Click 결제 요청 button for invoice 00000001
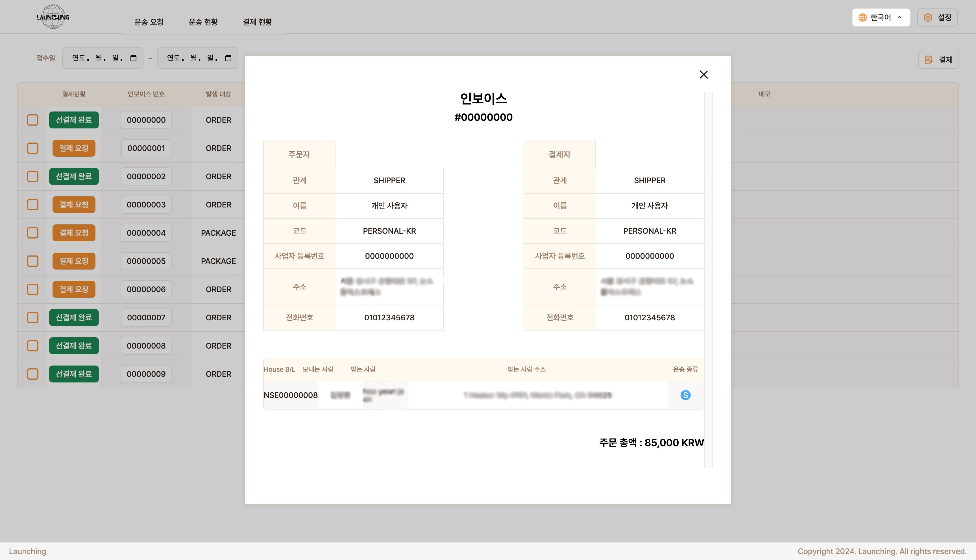This screenshot has height=560, width=976. [74, 148]
